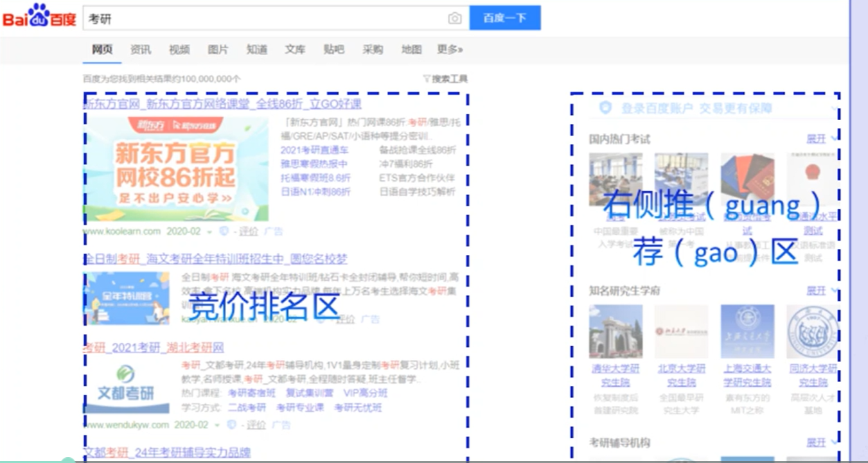Viewport: 868px width, 463px height.
Task: Open the 日语N1冲刺86折 sublink
Action: [x=315, y=192]
